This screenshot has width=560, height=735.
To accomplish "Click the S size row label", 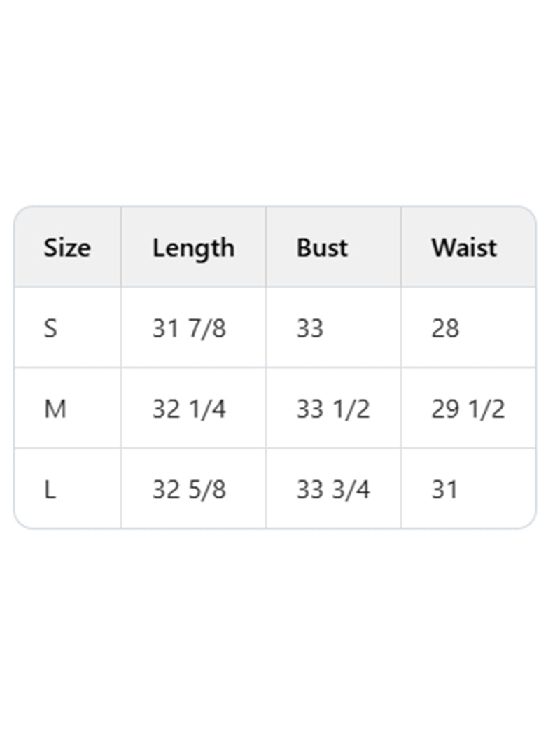I will click(x=50, y=328).
